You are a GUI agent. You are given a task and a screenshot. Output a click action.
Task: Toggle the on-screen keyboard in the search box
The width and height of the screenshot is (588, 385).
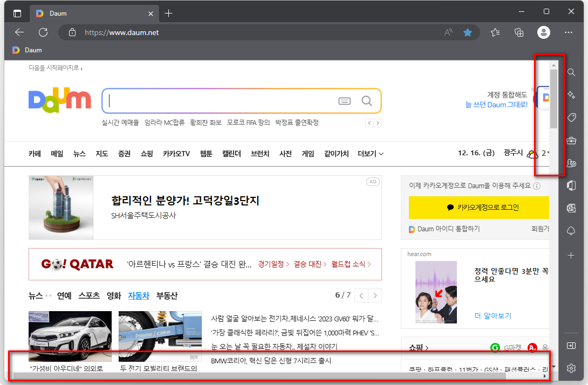click(344, 101)
